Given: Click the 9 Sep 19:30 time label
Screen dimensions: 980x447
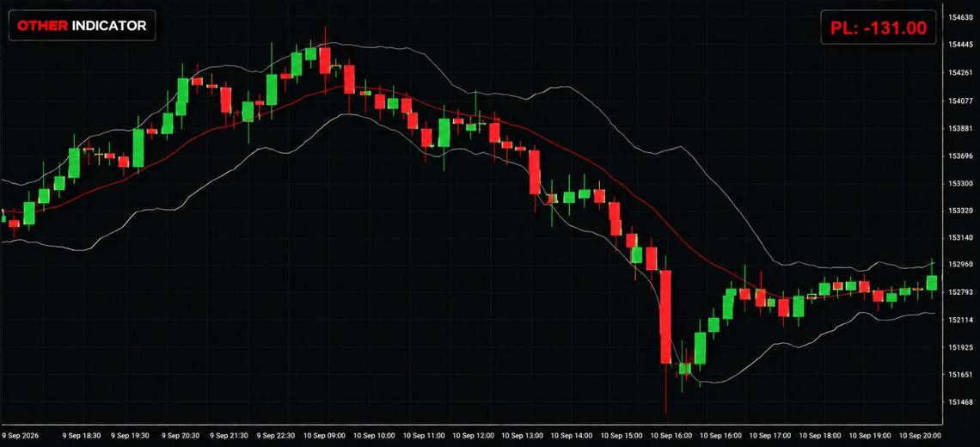Looking at the screenshot, I should click(x=131, y=435).
